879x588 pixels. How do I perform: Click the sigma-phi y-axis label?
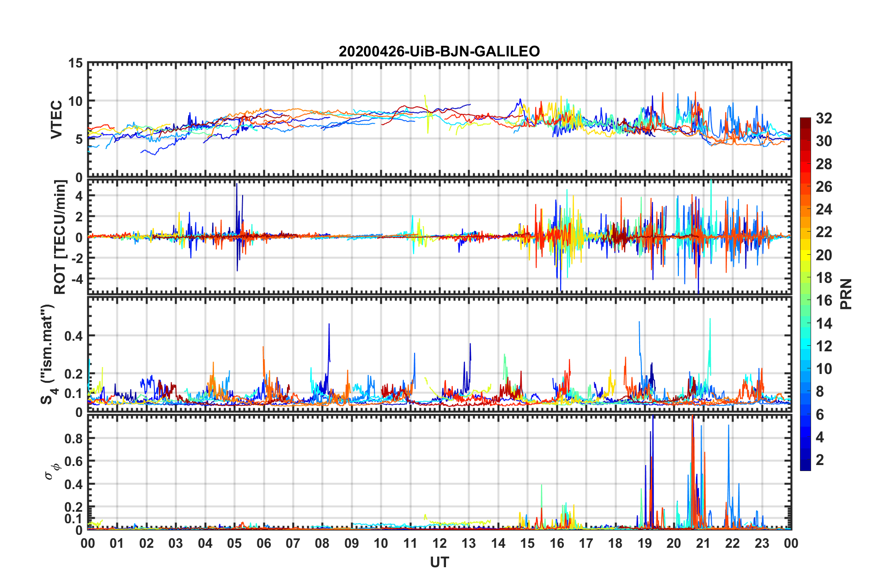point(52,472)
